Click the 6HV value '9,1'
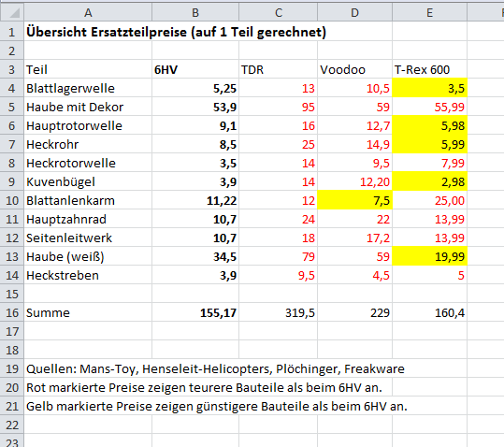Viewport: 504px width, 447px height. 195,125
